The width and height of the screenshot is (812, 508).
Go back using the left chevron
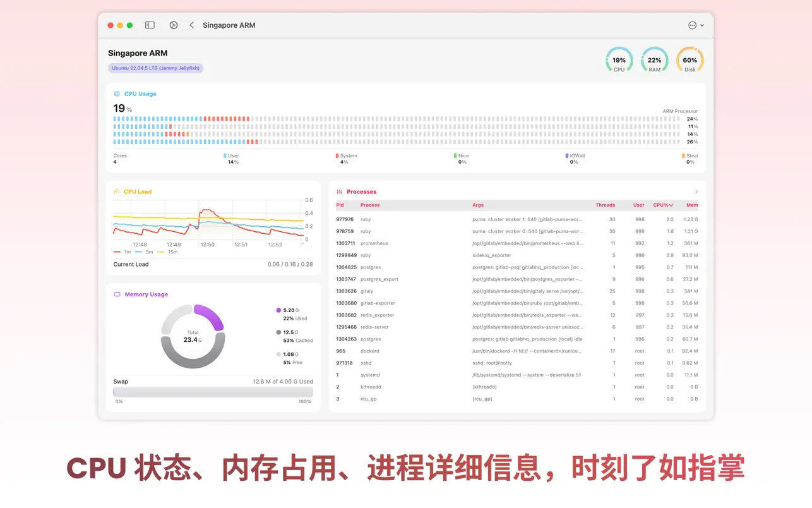click(192, 25)
